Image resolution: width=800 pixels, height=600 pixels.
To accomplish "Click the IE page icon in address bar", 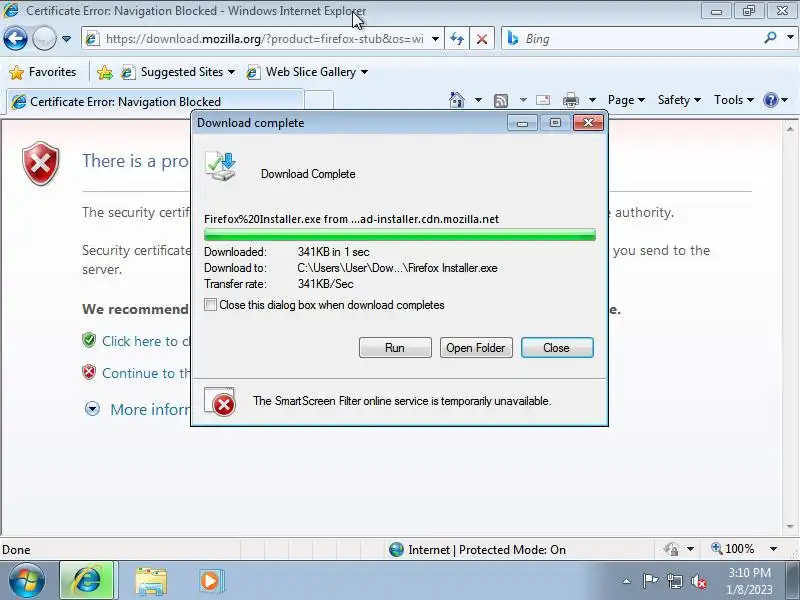I will pos(92,39).
